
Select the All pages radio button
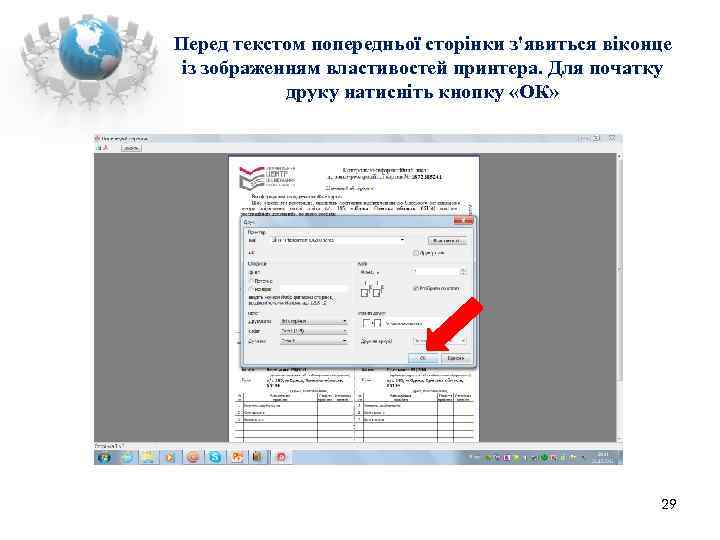pyautogui.click(x=252, y=272)
